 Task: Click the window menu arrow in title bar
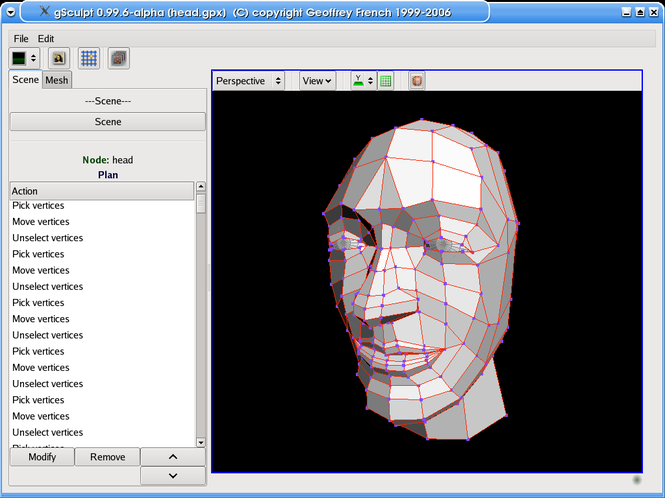point(11,12)
